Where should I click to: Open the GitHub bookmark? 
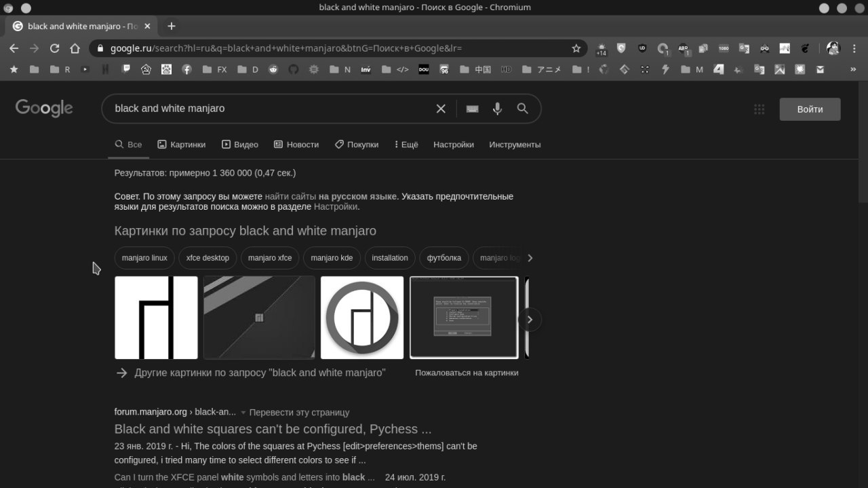coord(294,69)
